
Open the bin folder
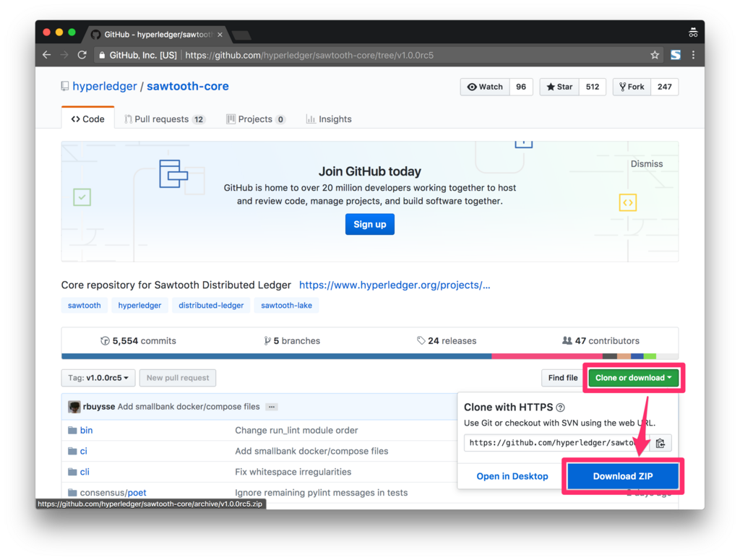click(x=87, y=430)
